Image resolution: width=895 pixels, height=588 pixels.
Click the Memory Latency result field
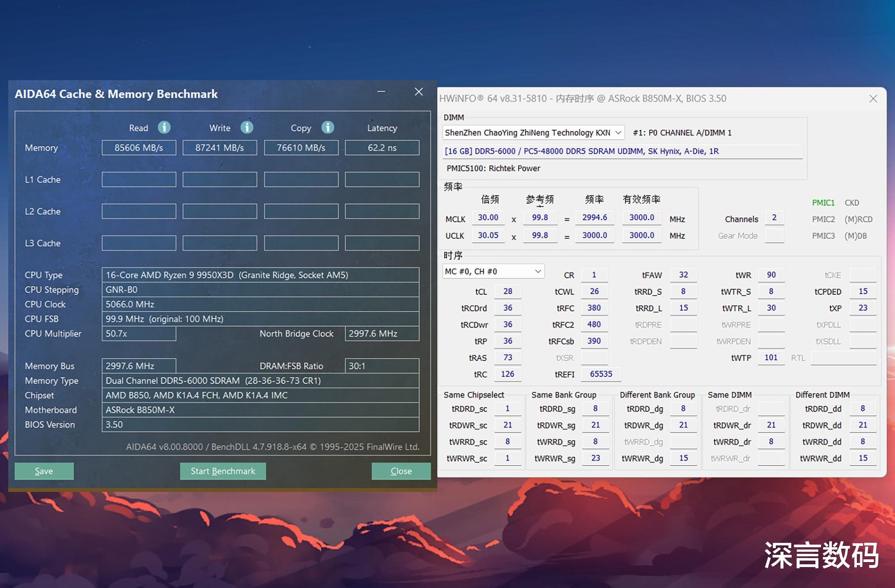click(382, 148)
